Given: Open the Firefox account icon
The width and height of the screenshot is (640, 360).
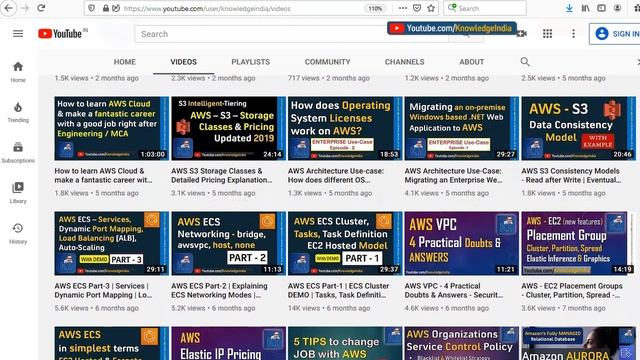Looking at the screenshot, I should click(617, 8).
